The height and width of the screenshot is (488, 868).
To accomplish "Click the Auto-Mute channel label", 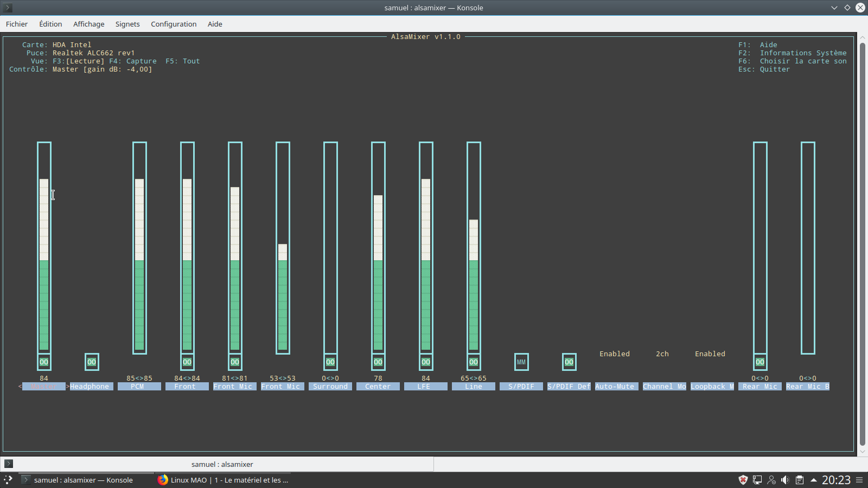I will pyautogui.click(x=617, y=386).
